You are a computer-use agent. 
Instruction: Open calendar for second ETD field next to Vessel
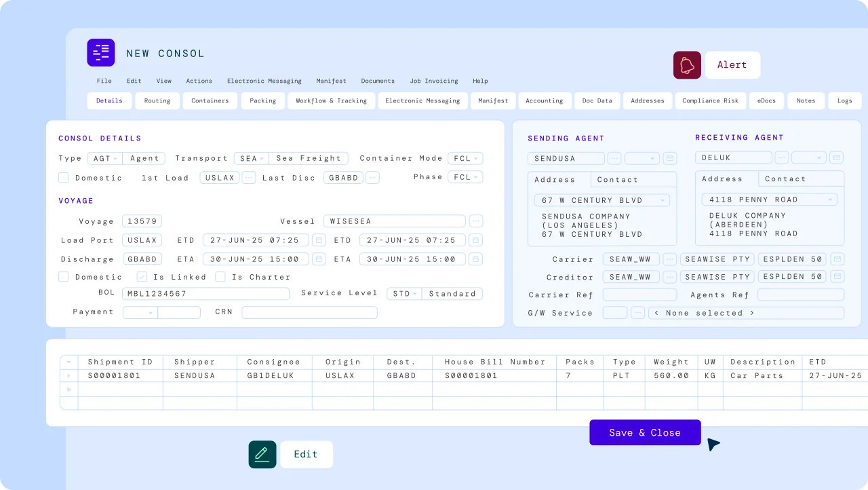[475, 240]
